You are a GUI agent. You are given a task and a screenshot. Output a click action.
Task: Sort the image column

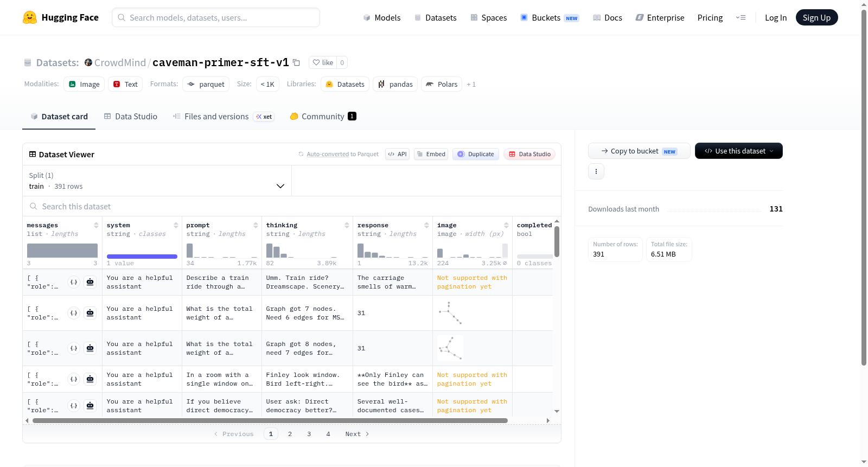point(506,225)
